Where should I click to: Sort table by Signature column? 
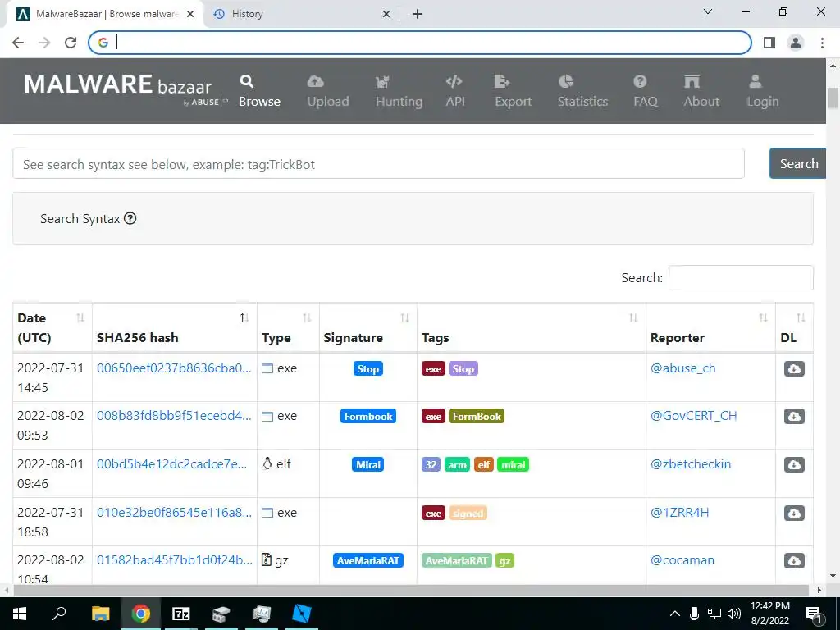coord(368,328)
